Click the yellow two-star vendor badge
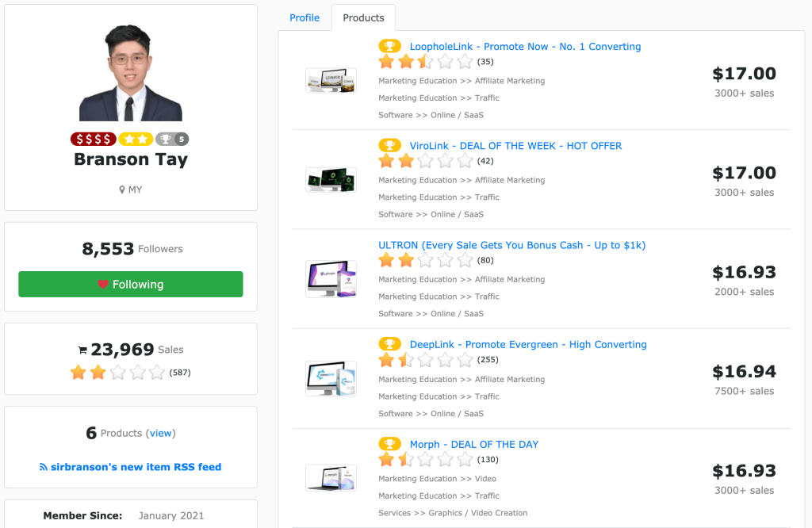 pyautogui.click(x=136, y=140)
